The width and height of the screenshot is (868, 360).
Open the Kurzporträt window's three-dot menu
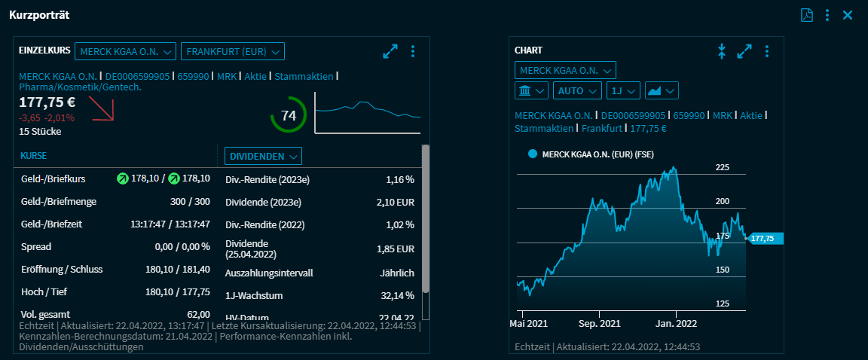click(x=827, y=15)
